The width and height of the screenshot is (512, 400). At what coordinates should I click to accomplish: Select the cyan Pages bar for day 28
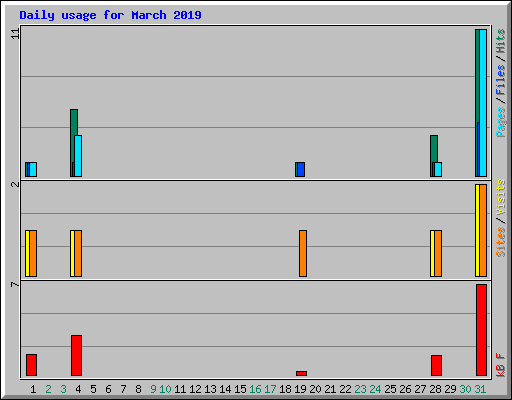(438, 169)
